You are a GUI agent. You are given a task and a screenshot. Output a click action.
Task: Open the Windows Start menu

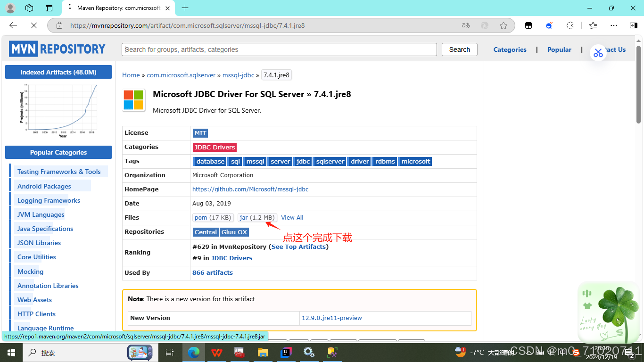coord(11,352)
